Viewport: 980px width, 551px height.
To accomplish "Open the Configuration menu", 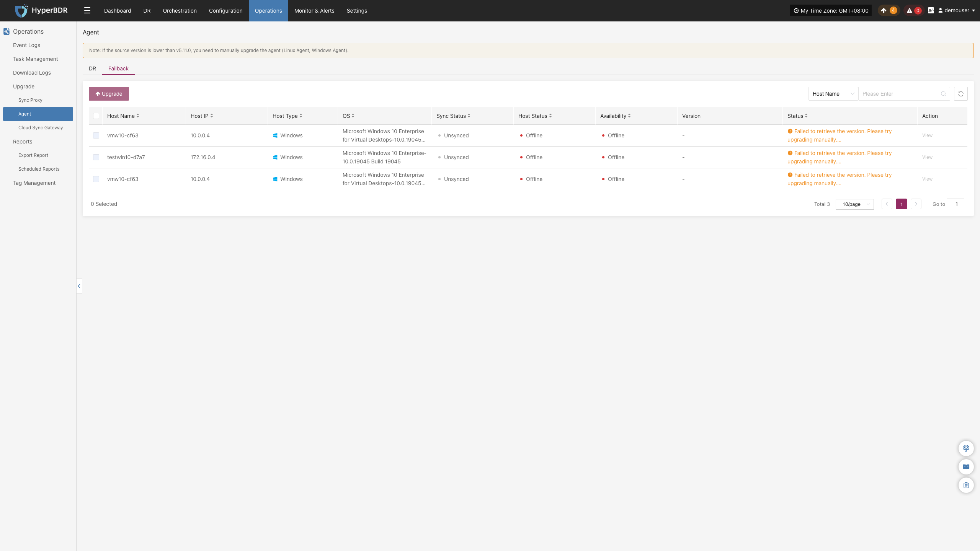I will click(x=226, y=11).
